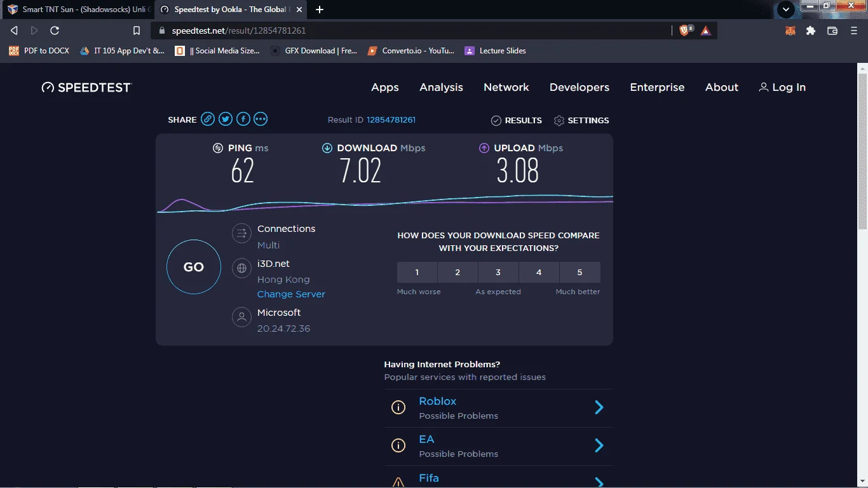The height and width of the screenshot is (488, 868).
Task: Click Log In
Action: [x=782, y=88]
